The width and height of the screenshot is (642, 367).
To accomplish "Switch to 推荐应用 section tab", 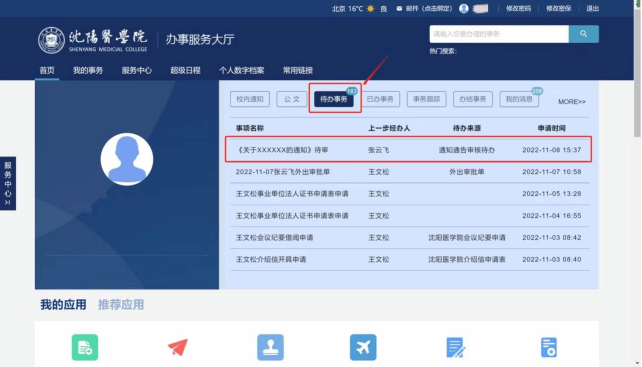I will click(121, 305).
